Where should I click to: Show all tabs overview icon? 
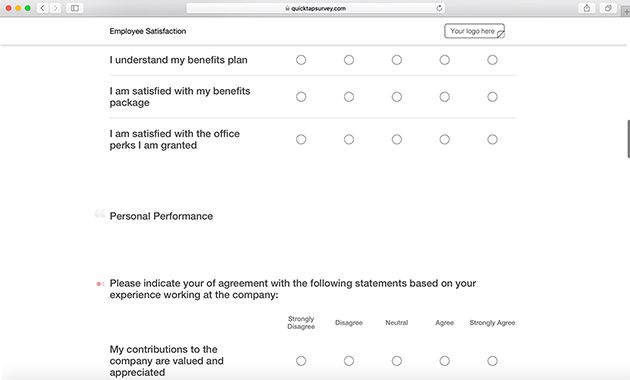tap(608, 8)
